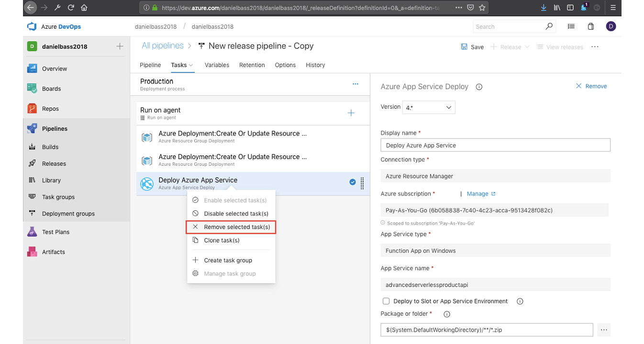Click the drag handle on Deploy Azure App Service

point(362,183)
